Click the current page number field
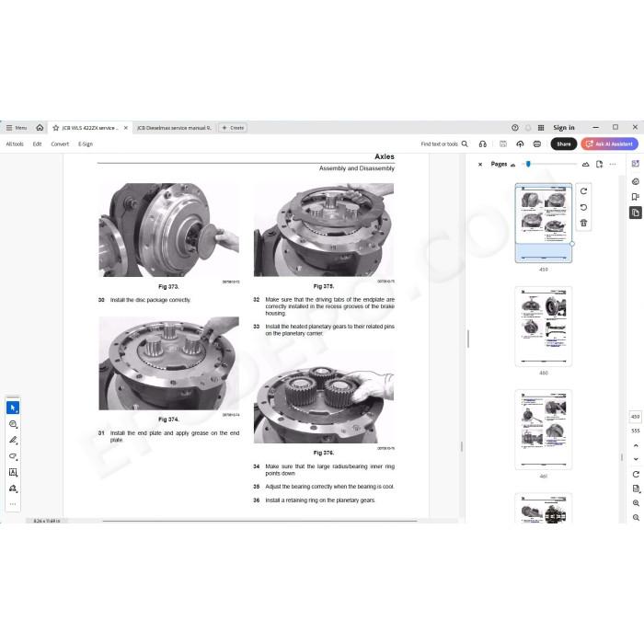This screenshot has height=644, width=644. point(635,417)
